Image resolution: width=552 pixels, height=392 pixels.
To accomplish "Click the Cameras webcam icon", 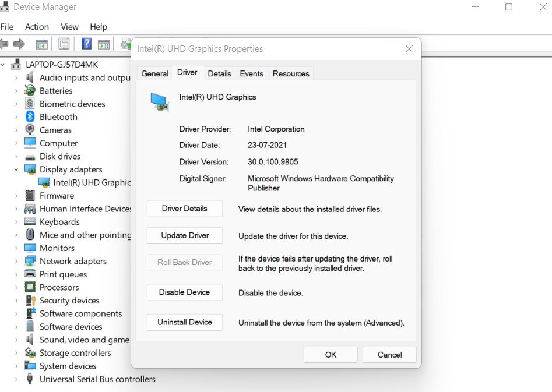I will pos(30,130).
